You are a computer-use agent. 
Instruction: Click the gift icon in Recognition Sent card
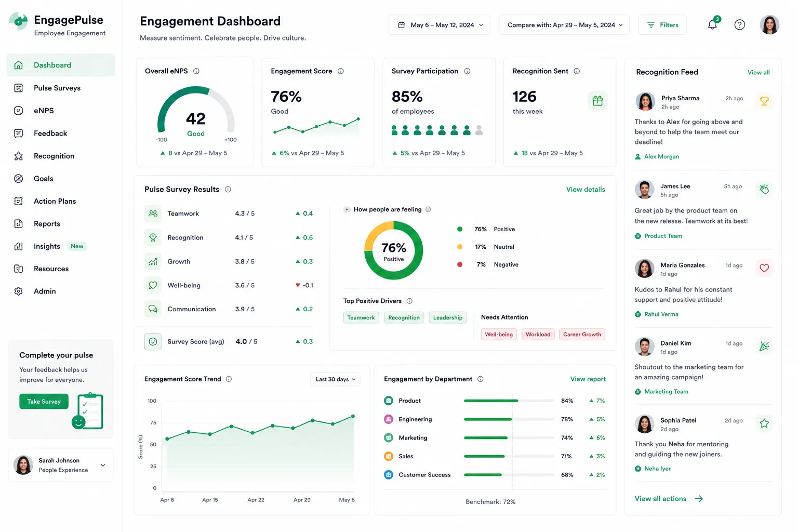point(597,101)
